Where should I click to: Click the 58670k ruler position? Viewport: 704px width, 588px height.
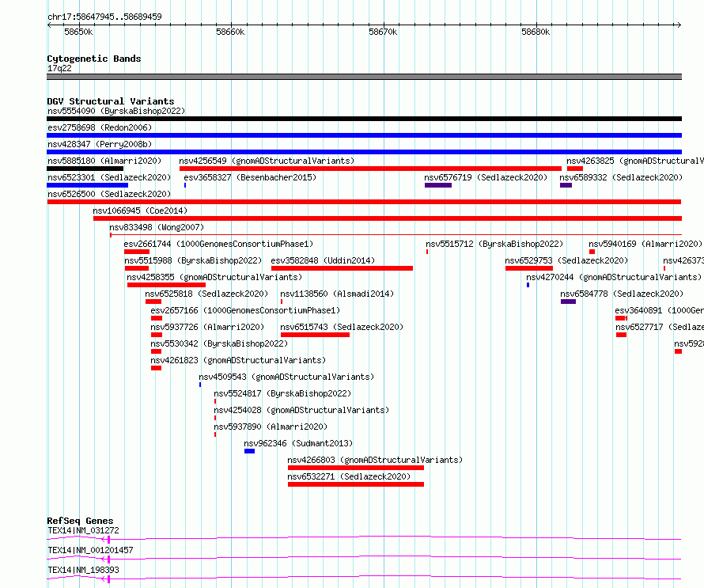click(x=383, y=32)
